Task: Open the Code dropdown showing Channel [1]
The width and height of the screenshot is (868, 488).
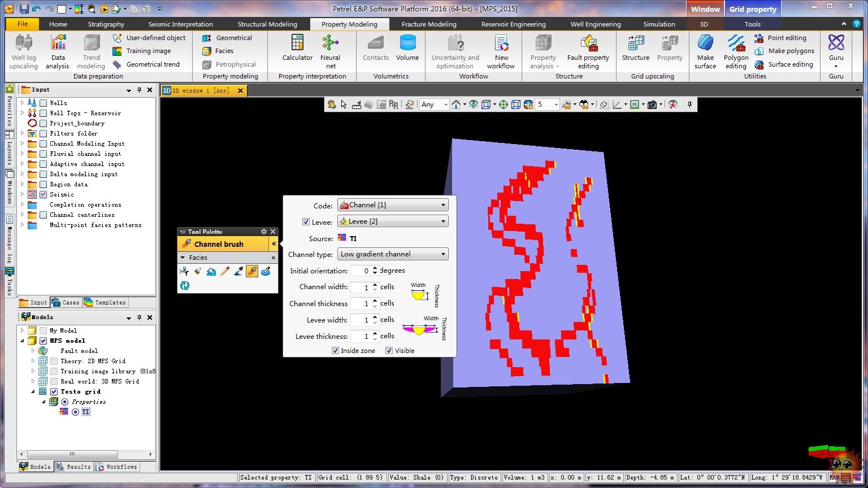Action: 393,205
